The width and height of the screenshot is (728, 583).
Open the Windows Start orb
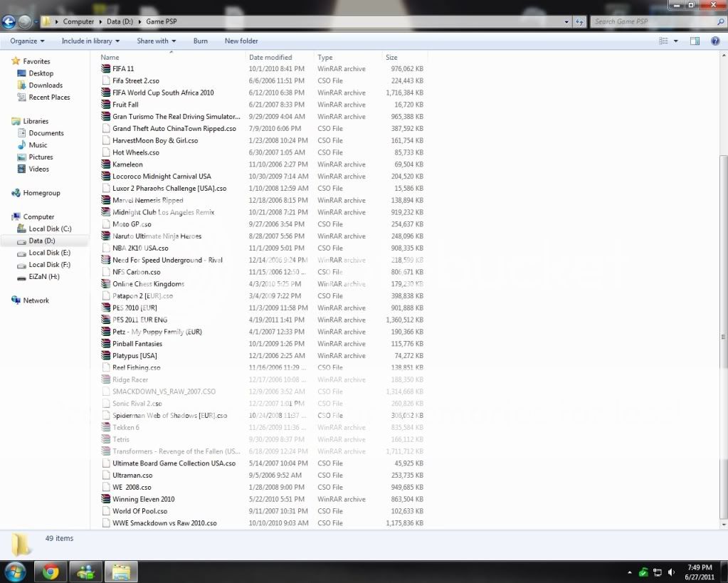15,572
